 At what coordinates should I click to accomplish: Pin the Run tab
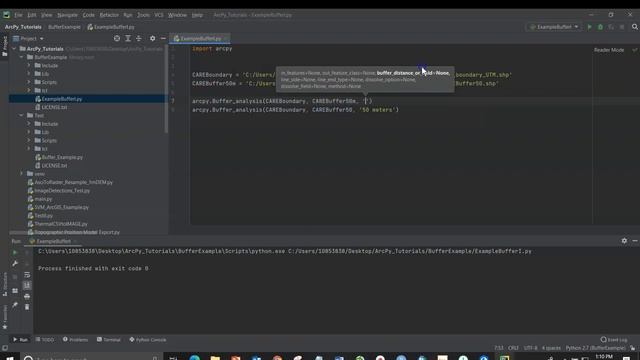[x=15, y=305]
